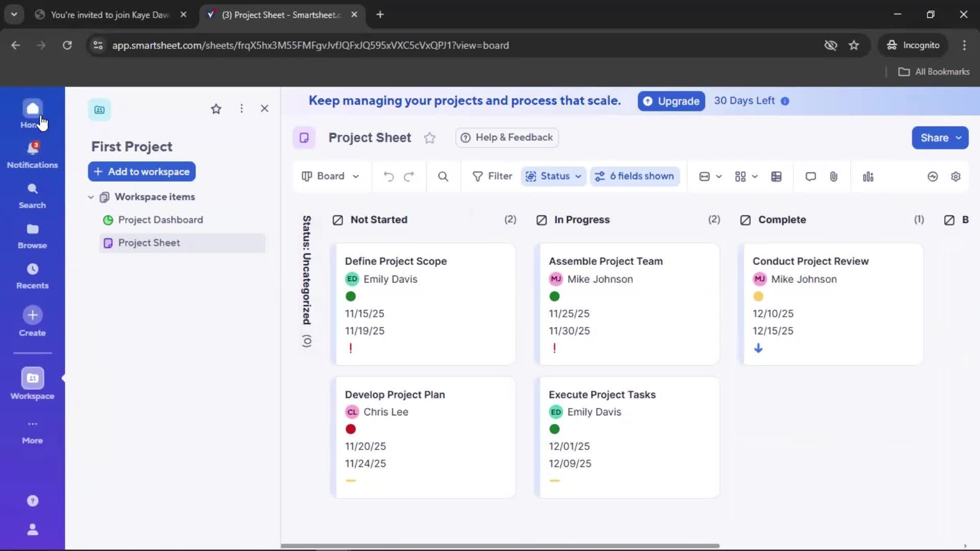Switch to the invite email browser tab
This screenshot has height=551, width=980.
(x=110, y=15)
